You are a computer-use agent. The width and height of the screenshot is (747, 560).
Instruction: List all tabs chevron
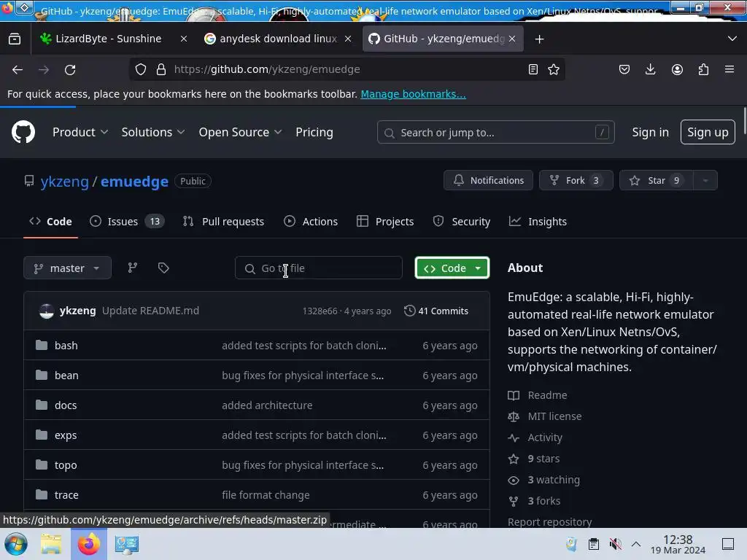732,39
